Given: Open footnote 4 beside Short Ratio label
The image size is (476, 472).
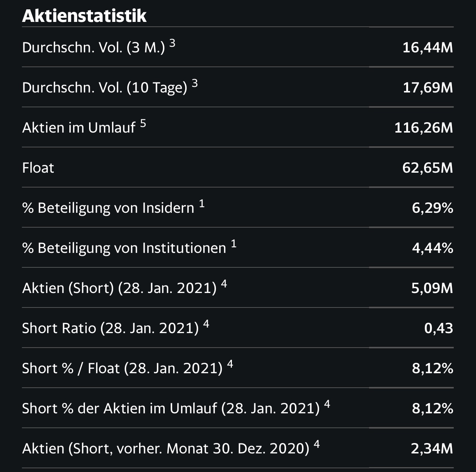Looking at the screenshot, I should coord(206,324).
